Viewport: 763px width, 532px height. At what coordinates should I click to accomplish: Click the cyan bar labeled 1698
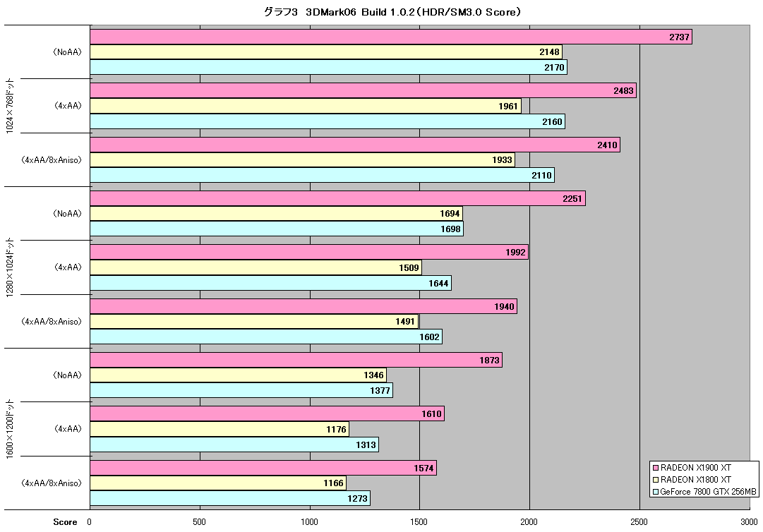(277, 229)
